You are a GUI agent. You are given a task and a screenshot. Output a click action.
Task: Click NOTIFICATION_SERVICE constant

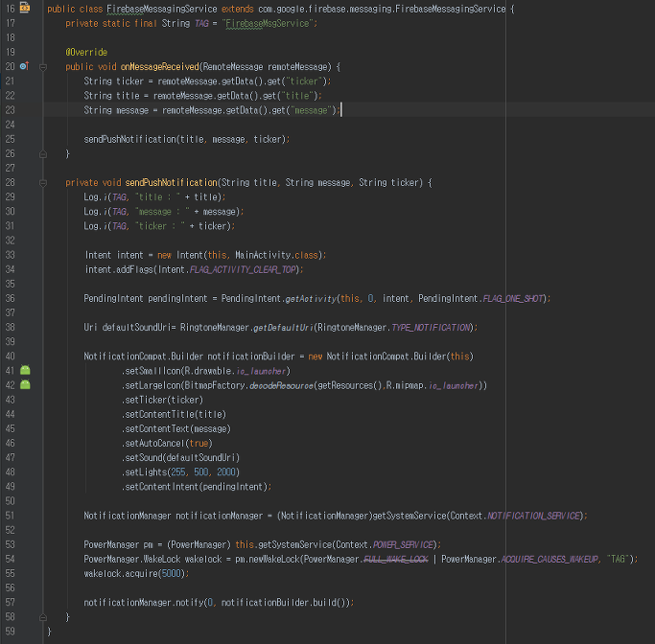point(534,516)
